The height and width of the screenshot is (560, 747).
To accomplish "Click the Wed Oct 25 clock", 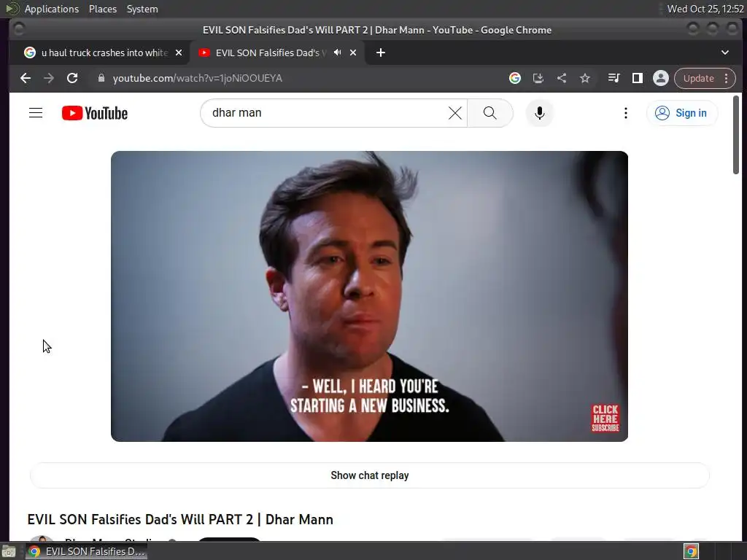I will [x=705, y=9].
